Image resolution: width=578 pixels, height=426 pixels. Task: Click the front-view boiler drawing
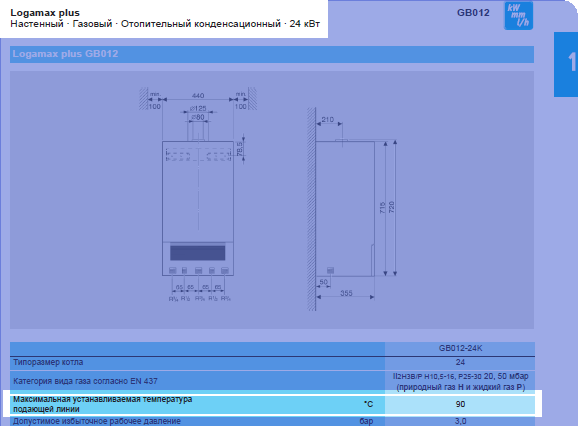[198, 195]
